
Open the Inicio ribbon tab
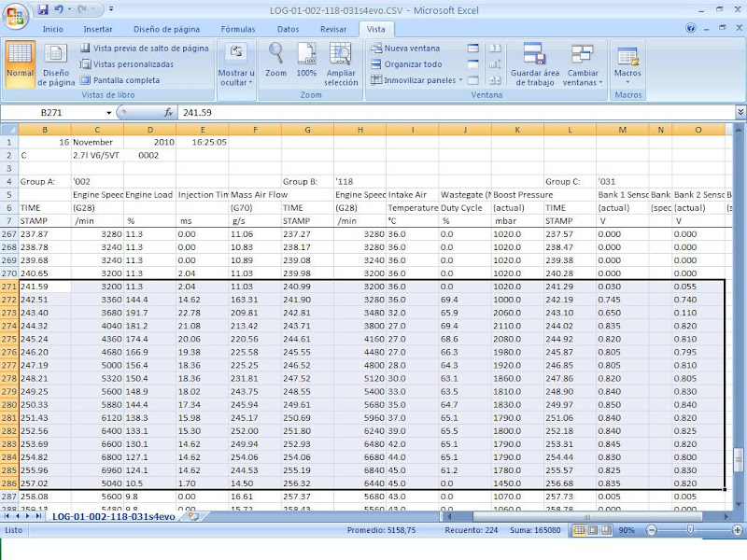coord(53,29)
